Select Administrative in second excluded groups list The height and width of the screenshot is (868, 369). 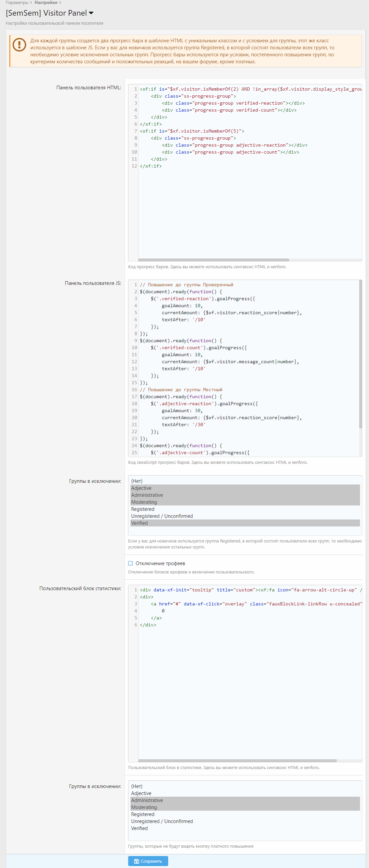pos(147,800)
